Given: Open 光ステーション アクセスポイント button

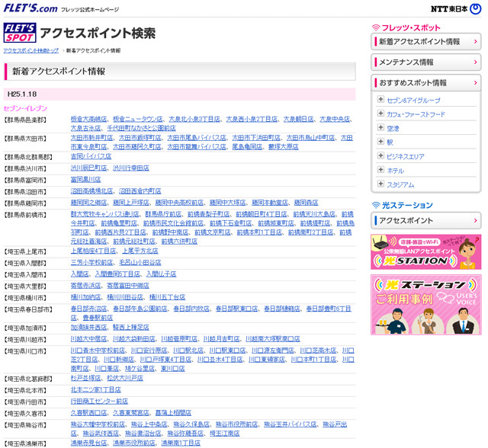Looking at the screenshot, I should (425, 220).
